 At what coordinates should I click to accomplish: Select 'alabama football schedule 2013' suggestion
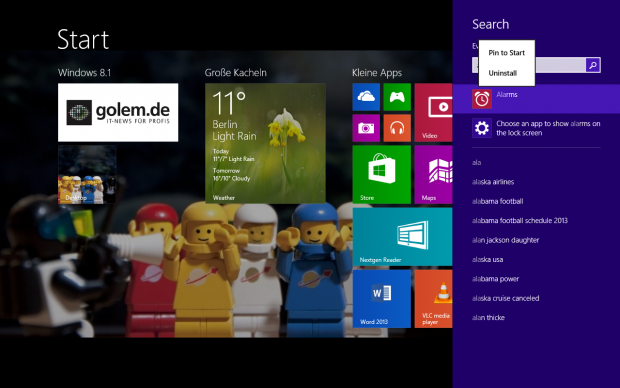click(520, 221)
